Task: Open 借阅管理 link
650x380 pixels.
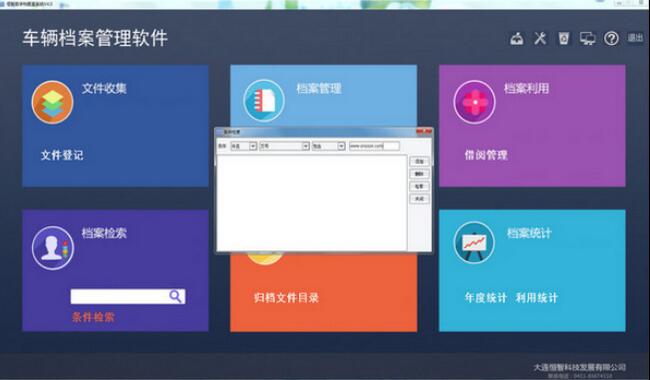Action: pos(486,155)
